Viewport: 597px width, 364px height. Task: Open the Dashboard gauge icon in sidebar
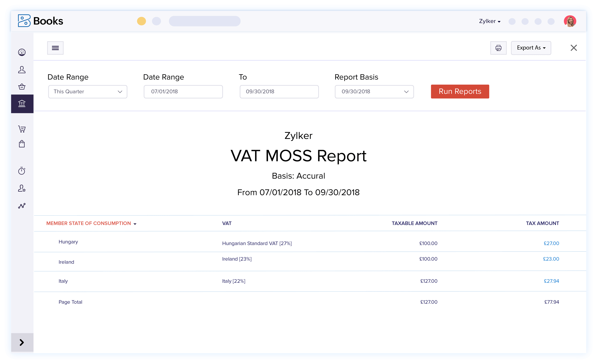click(22, 52)
